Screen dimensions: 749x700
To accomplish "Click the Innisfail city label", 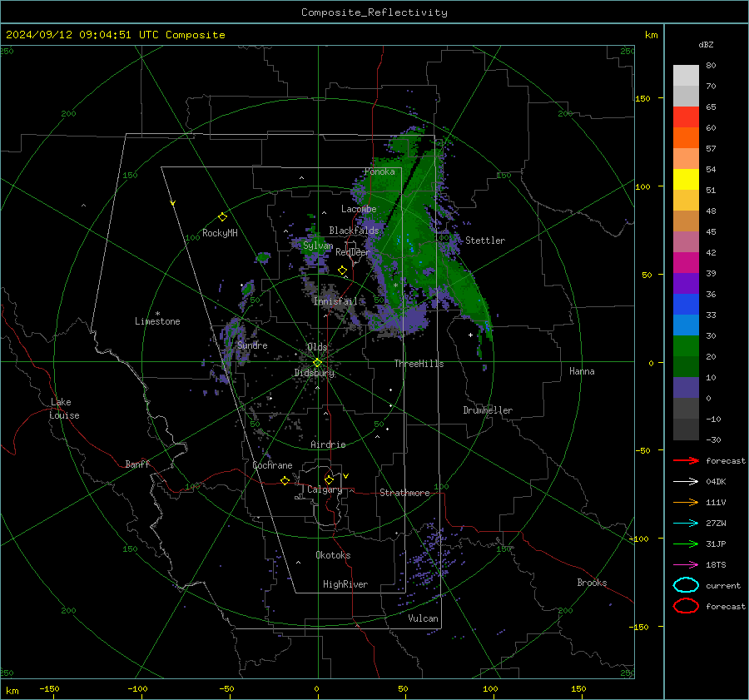I will [x=335, y=301].
